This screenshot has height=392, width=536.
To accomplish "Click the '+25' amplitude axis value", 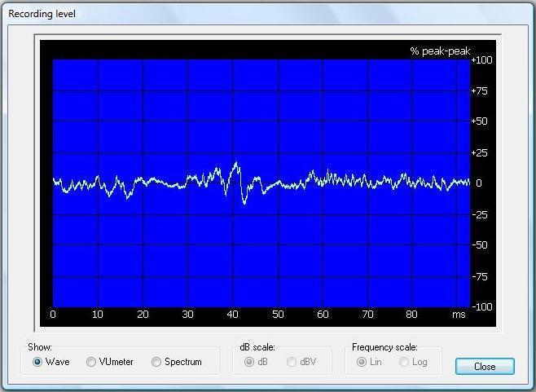I will [x=480, y=153].
